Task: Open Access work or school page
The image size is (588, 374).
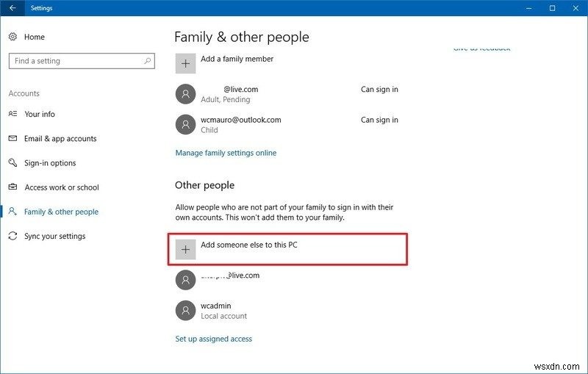Action: point(62,187)
